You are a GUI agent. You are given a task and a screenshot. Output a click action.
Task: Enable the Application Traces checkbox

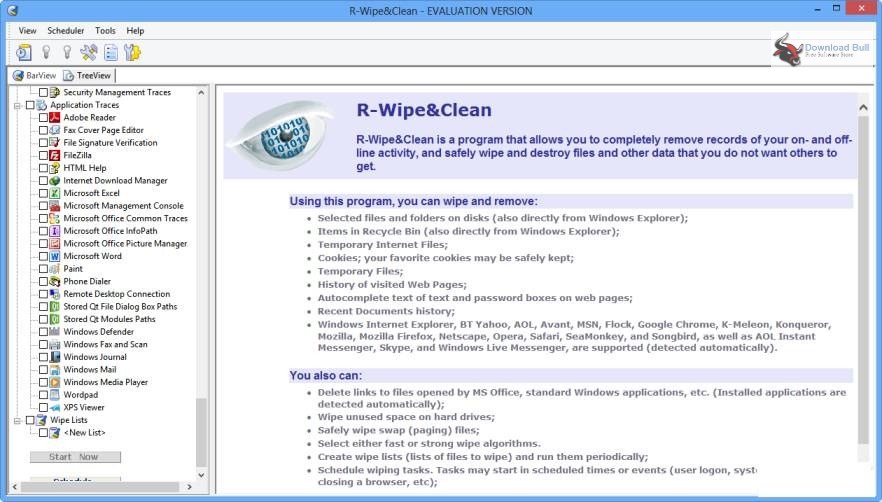click(30, 105)
